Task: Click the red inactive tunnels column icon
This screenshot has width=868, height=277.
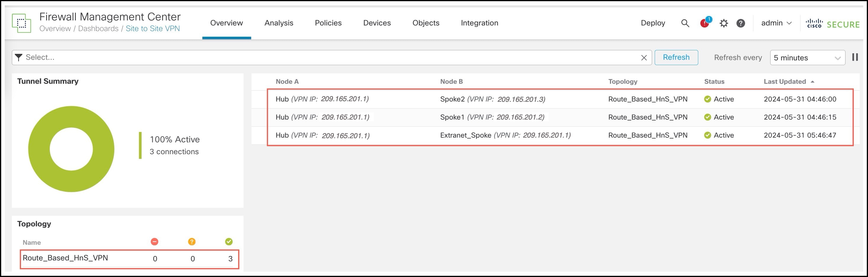Action: [155, 241]
